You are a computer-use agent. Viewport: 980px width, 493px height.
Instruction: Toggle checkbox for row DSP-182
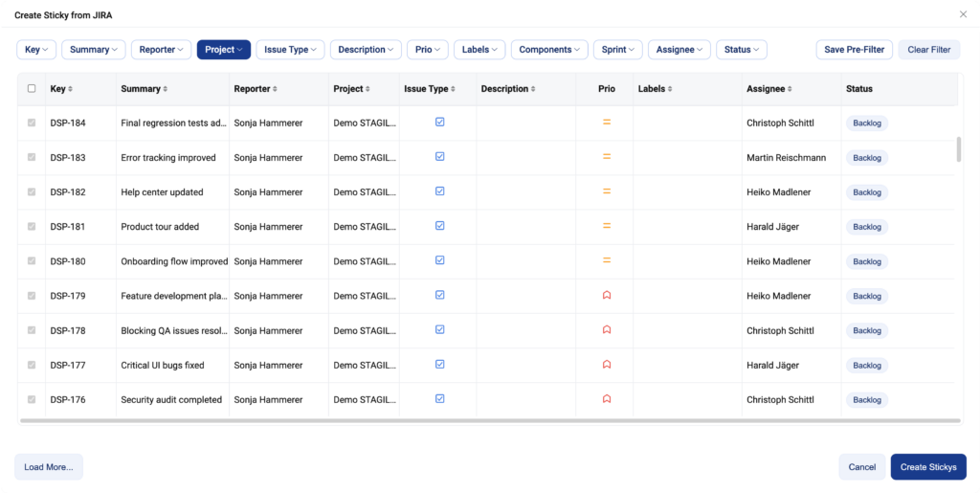[x=32, y=191]
